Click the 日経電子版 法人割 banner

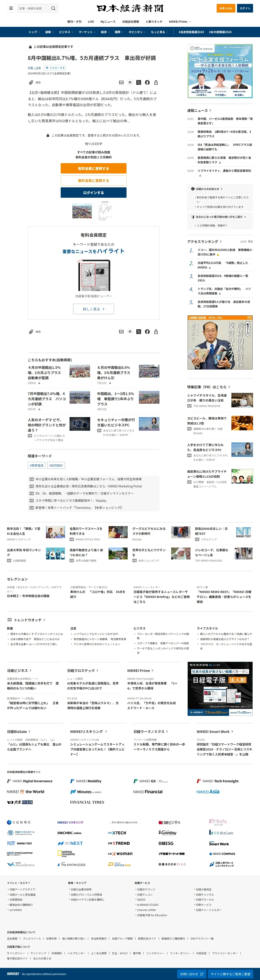coord(220,689)
